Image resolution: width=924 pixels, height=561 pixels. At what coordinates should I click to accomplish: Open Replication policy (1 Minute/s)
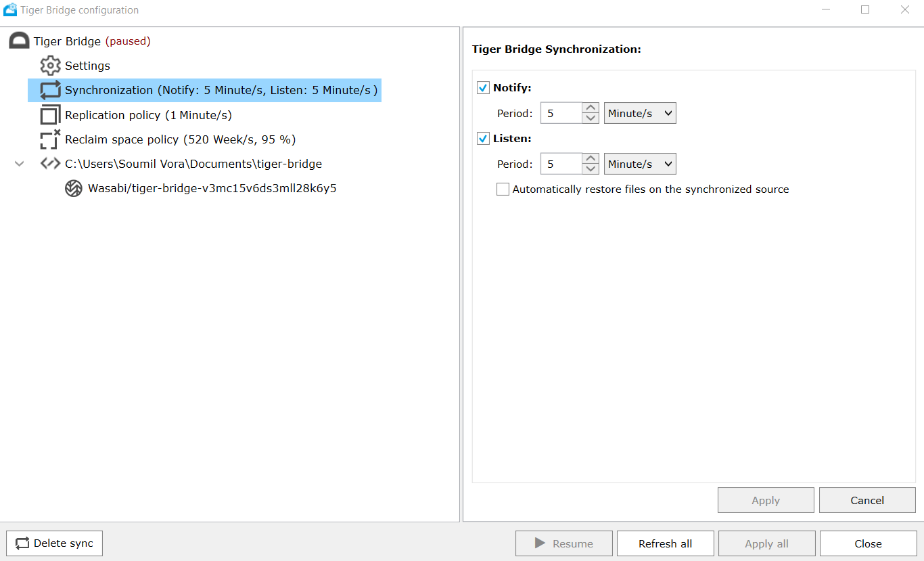click(148, 115)
